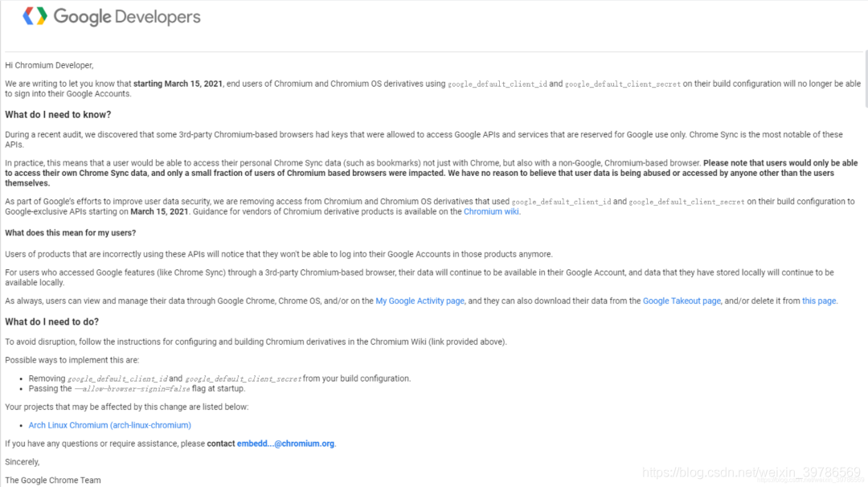Click the blog.csdn.net watermark URL
868x487 pixels.
pos(751,472)
